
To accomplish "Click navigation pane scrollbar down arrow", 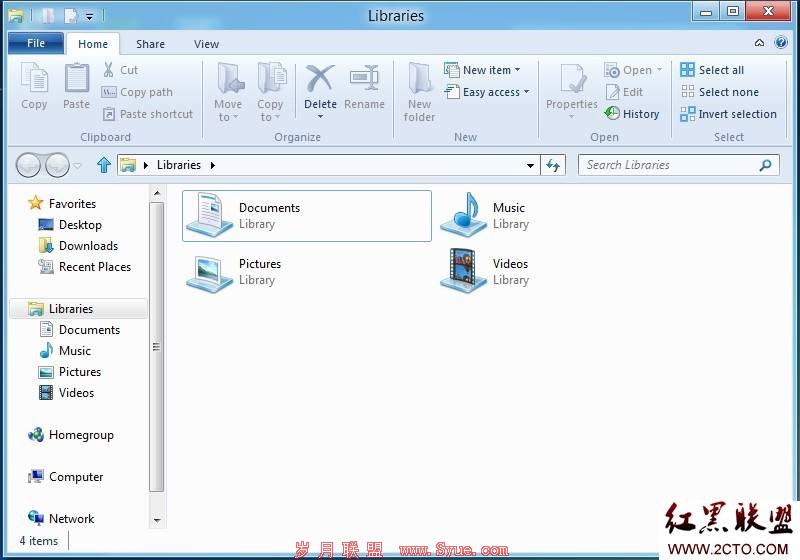I will coord(157,520).
